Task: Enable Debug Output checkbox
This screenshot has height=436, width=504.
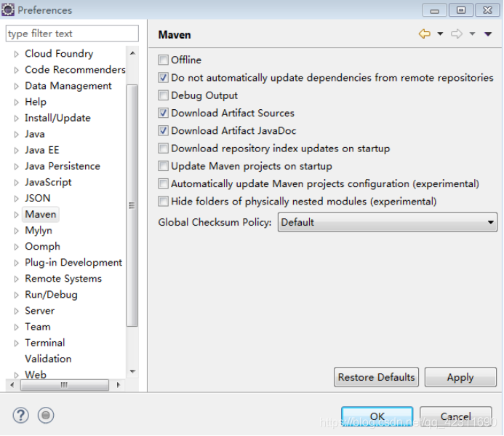Action: pyautogui.click(x=164, y=95)
